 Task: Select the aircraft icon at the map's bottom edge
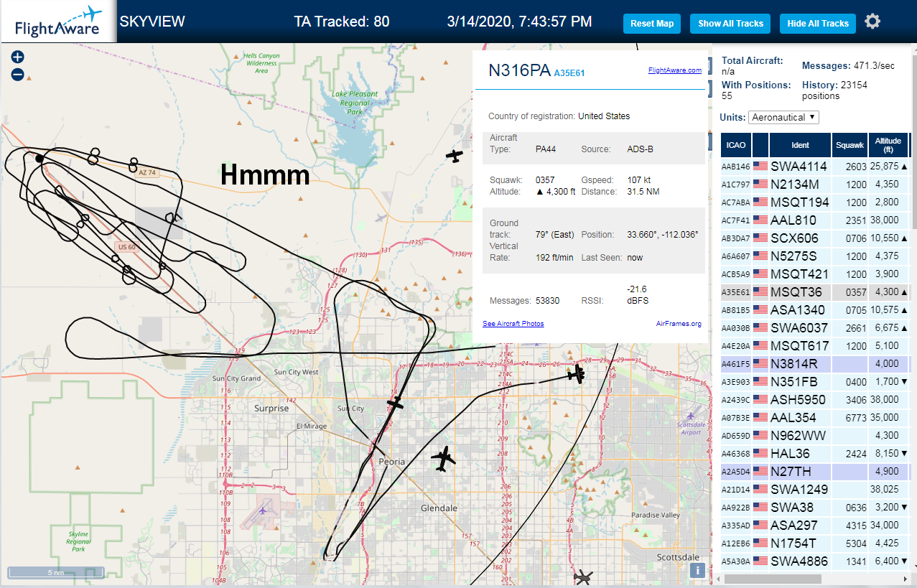(584, 577)
